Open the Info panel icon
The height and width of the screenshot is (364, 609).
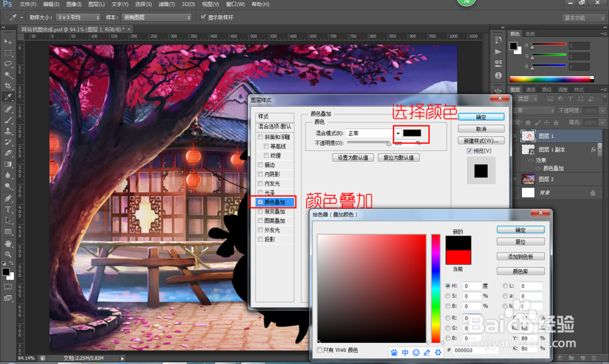coord(498,75)
